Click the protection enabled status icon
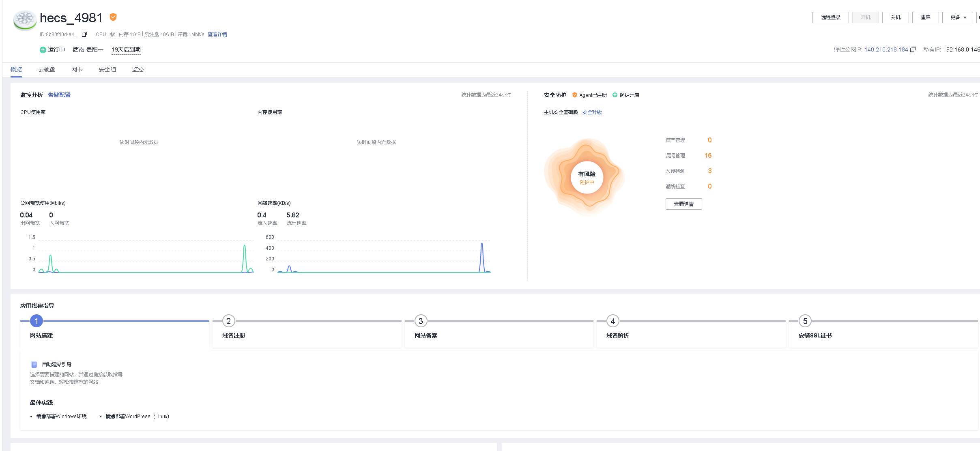 click(615, 95)
